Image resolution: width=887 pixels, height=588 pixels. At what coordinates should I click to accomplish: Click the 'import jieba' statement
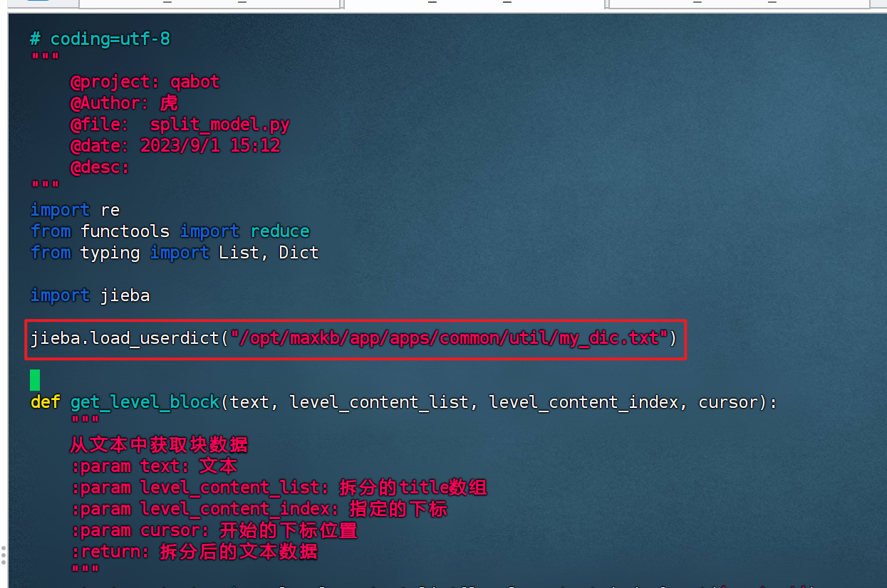pyautogui.click(x=90, y=295)
